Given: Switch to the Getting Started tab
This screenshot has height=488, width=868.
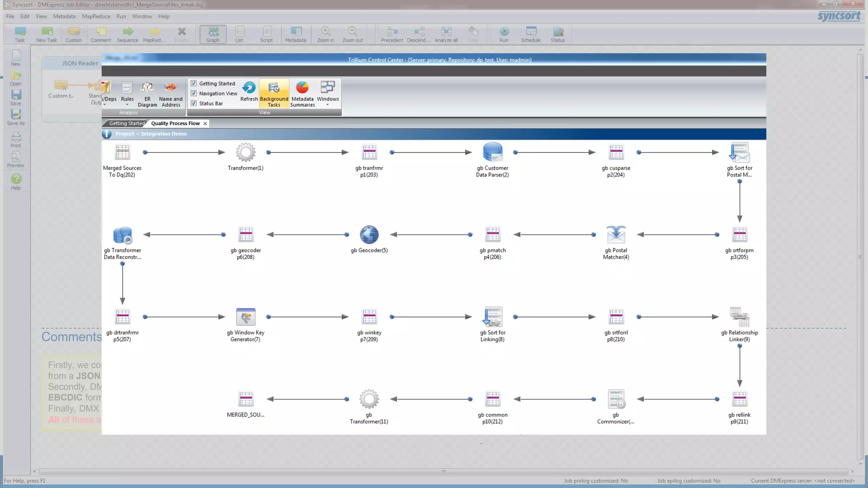Looking at the screenshot, I should tap(126, 123).
